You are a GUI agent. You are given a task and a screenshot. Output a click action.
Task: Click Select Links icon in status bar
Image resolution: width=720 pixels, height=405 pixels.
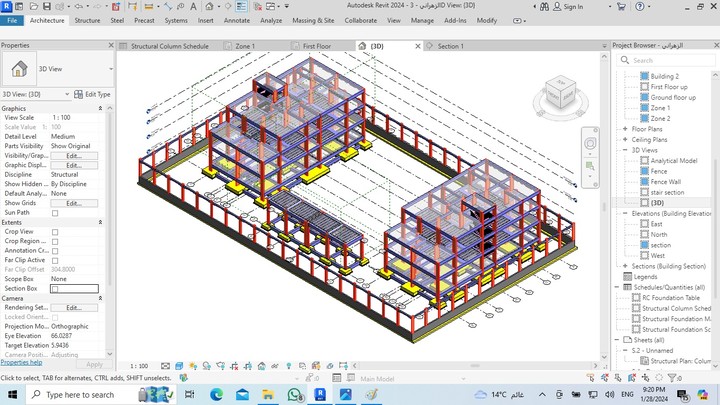click(x=591, y=377)
